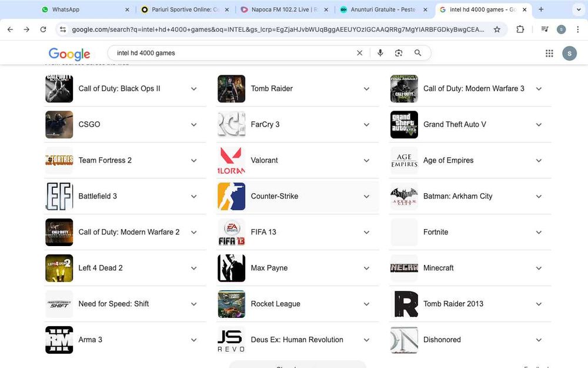Clear the search box with X icon
Viewport: 588px width, 368px height.
(x=360, y=53)
